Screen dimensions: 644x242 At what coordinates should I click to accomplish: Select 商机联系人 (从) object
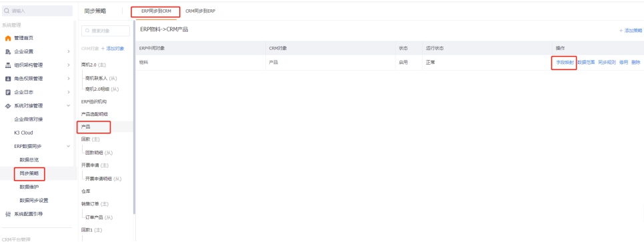click(101, 78)
